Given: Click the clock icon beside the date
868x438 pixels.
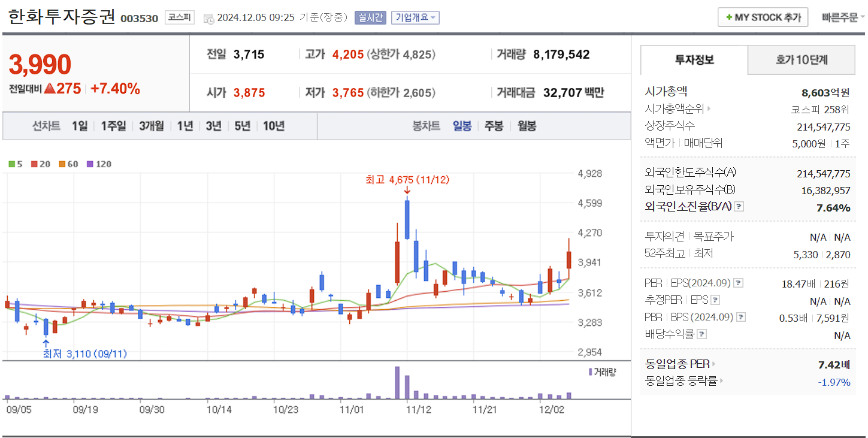Looking at the screenshot, I should (x=209, y=17).
